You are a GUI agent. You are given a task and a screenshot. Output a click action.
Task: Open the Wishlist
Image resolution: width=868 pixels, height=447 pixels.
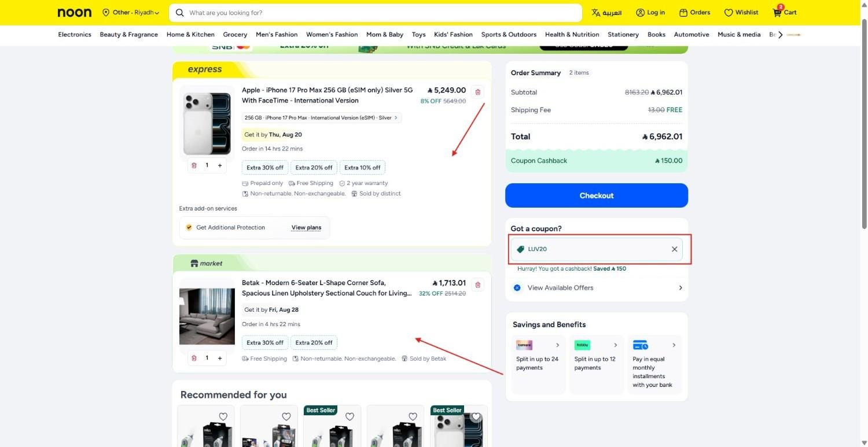coord(741,12)
